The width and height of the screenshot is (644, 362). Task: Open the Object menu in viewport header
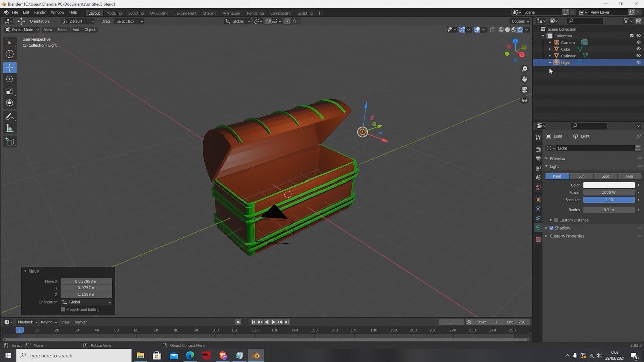pyautogui.click(x=90, y=29)
